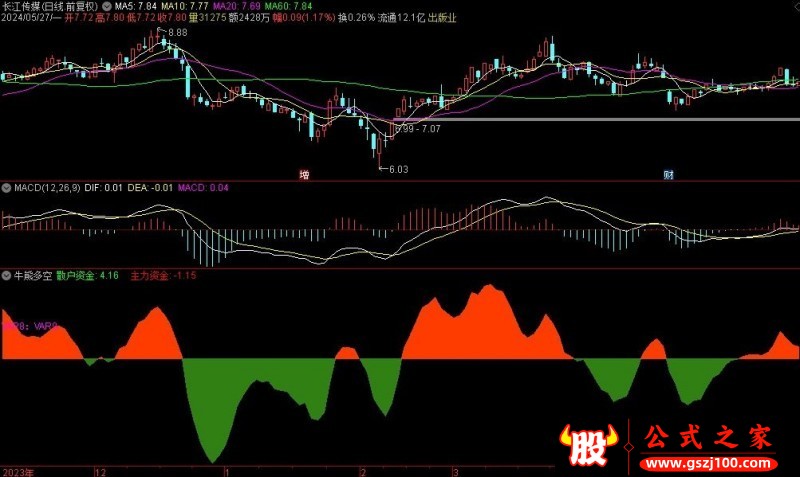The width and height of the screenshot is (800, 477).
Task: Click the turnover rate 换0.26% value
Action: [x=357, y=18]
